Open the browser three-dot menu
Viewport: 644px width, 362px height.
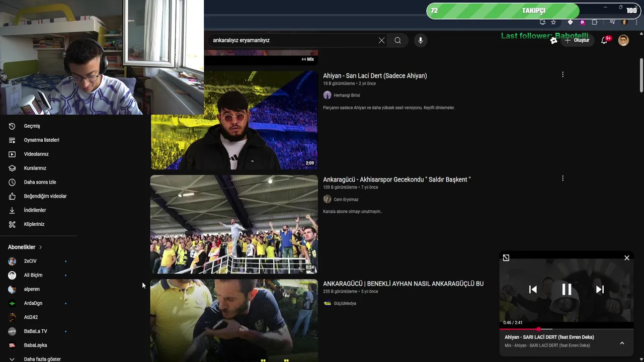coord(636,22)
